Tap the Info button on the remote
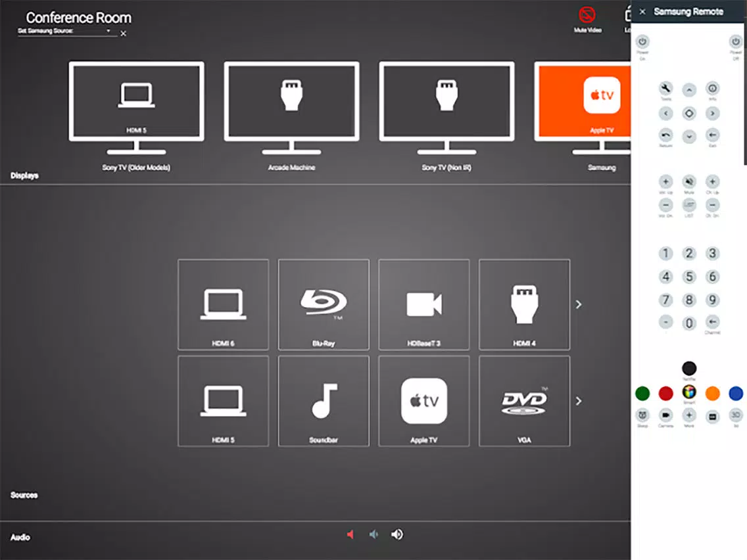Screen dimensions: 747x560 [x=712, y=88]
